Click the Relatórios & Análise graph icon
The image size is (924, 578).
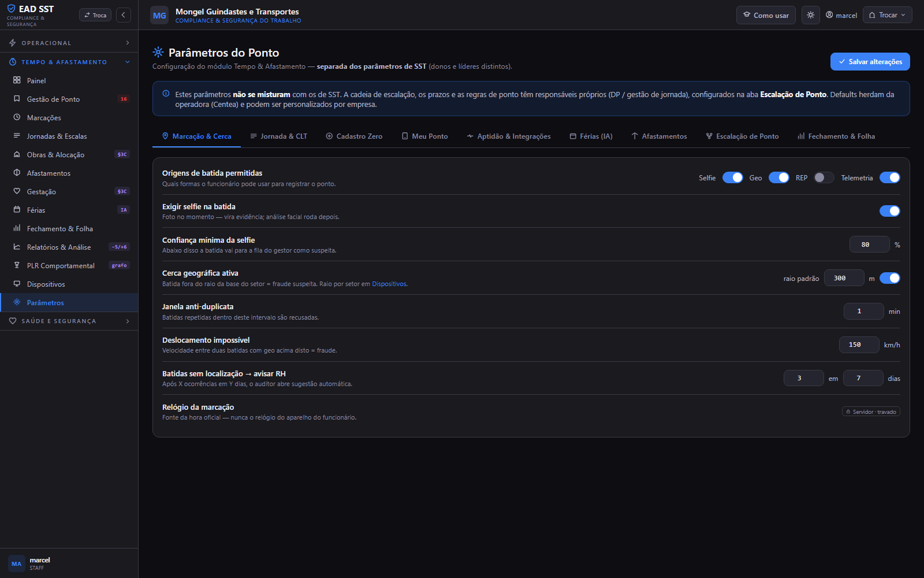17,247
